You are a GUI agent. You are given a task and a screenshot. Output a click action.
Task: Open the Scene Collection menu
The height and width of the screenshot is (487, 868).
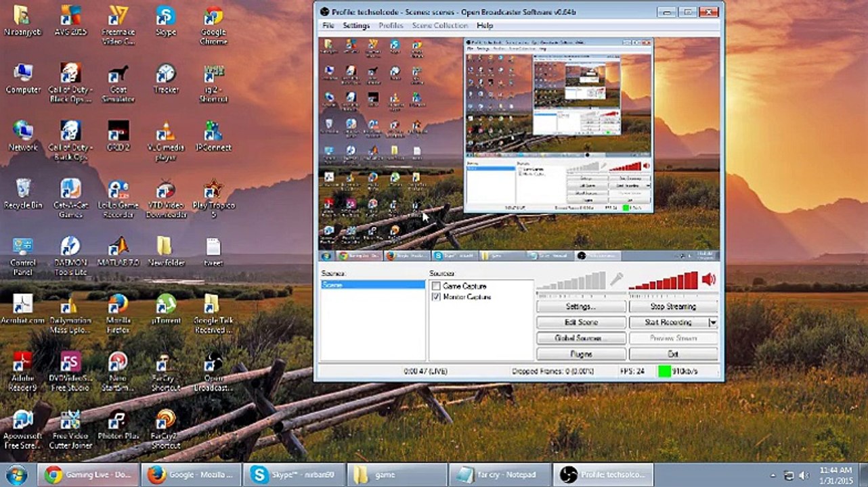440,26
